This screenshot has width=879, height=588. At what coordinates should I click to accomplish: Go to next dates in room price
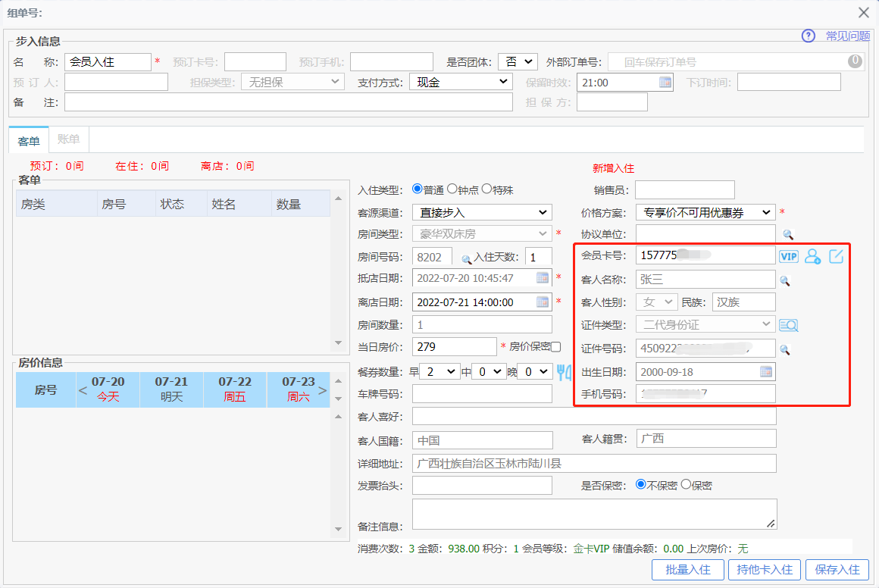(x=322, y=390)
